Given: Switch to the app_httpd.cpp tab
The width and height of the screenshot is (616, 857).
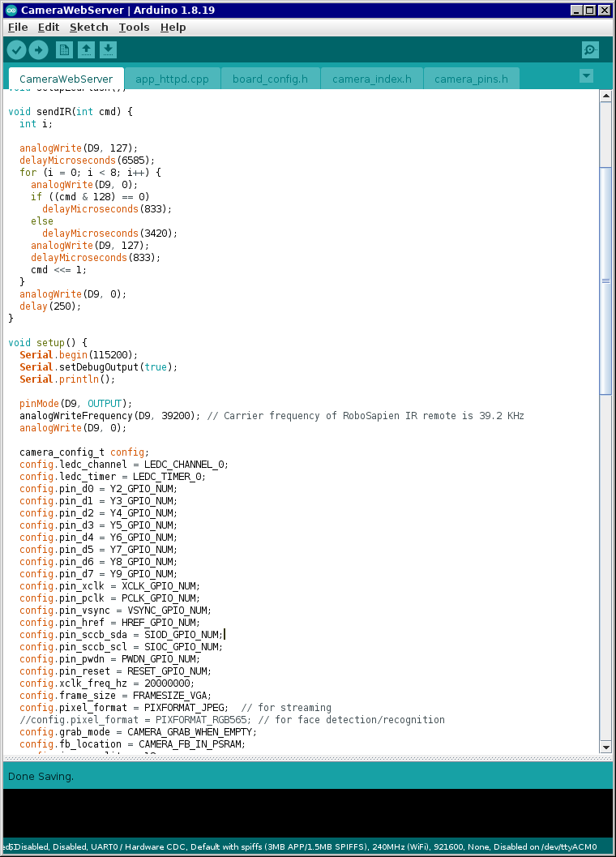Looking at the screenshot, I should pos(172,79).
